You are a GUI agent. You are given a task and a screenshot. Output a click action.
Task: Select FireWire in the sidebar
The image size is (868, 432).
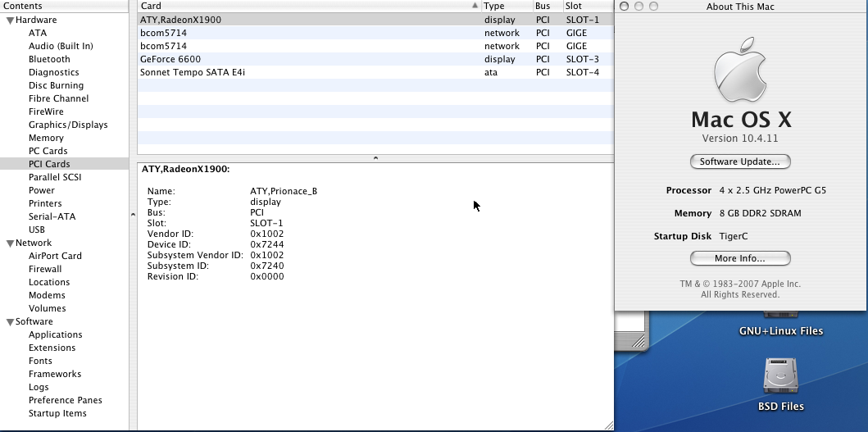tap(46, 111)
